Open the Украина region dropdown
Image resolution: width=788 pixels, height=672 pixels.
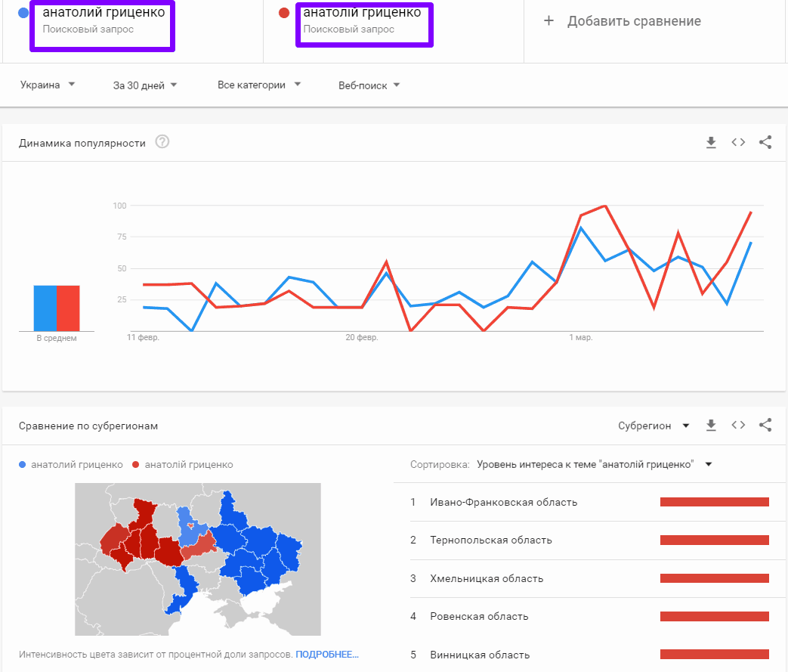(48, 85)
